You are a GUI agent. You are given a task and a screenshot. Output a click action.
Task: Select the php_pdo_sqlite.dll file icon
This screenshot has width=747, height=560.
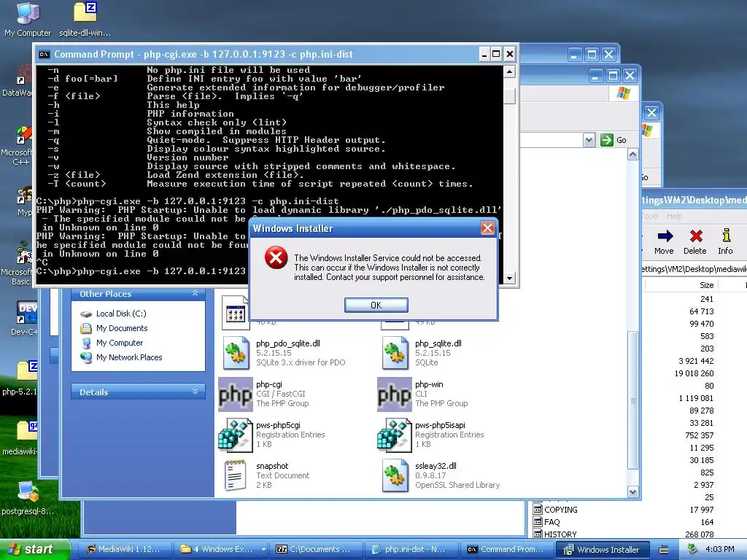pos(236,353)
